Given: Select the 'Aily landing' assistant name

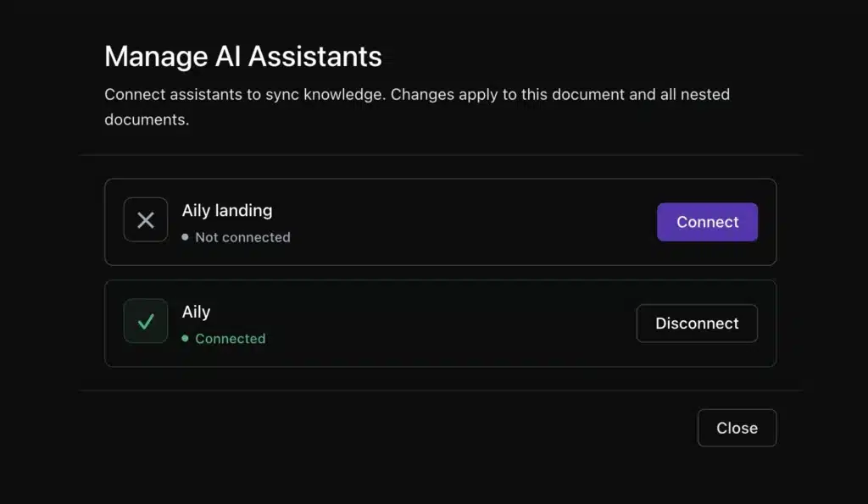Looking at the screenshot, I should (227, 210).
